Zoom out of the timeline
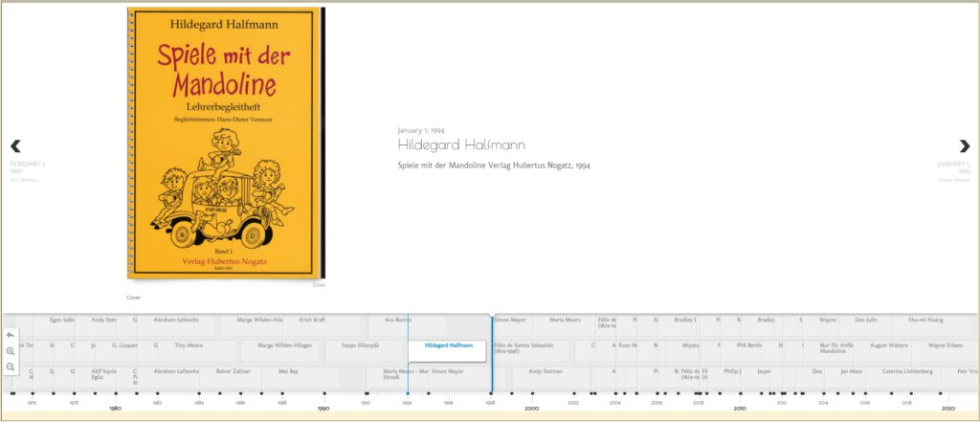This screenshot has width=980, height=422. tap(10, 367)
